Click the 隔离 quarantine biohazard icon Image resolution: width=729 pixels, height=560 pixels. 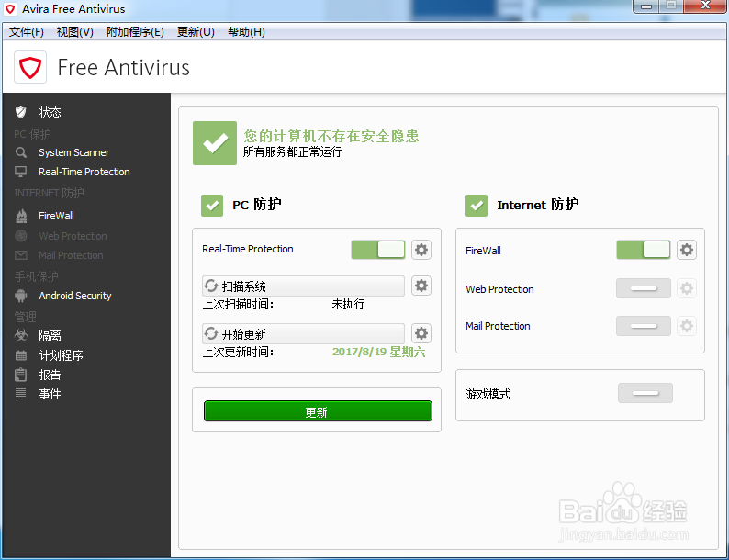(x=21, y=334)
